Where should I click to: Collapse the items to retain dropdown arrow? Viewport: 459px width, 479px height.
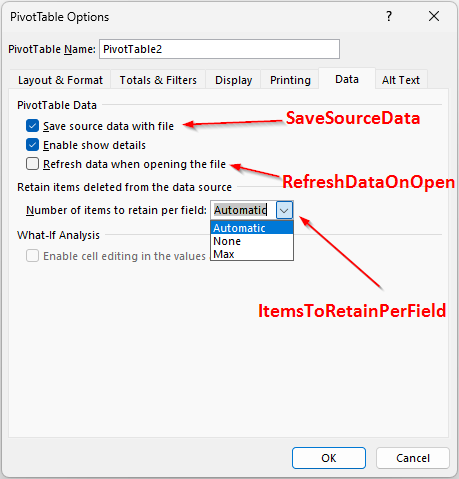tap(284, 210)
